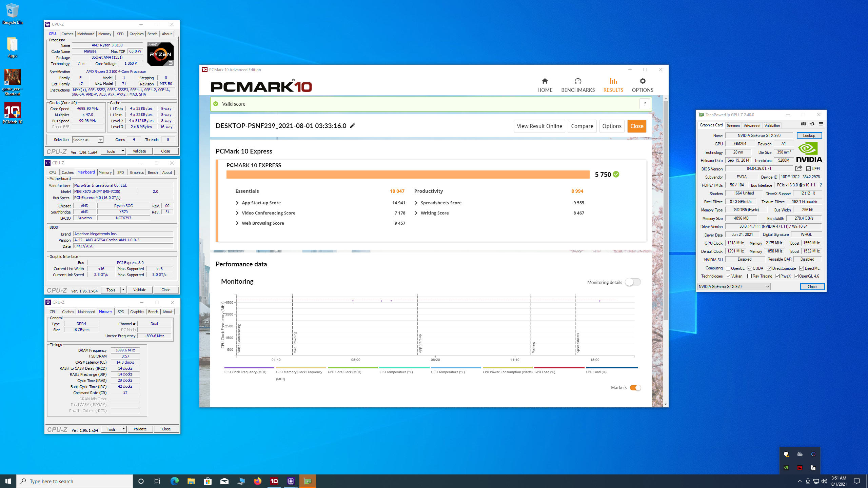Open the Apps folder on the desktop

coord(13,47)
